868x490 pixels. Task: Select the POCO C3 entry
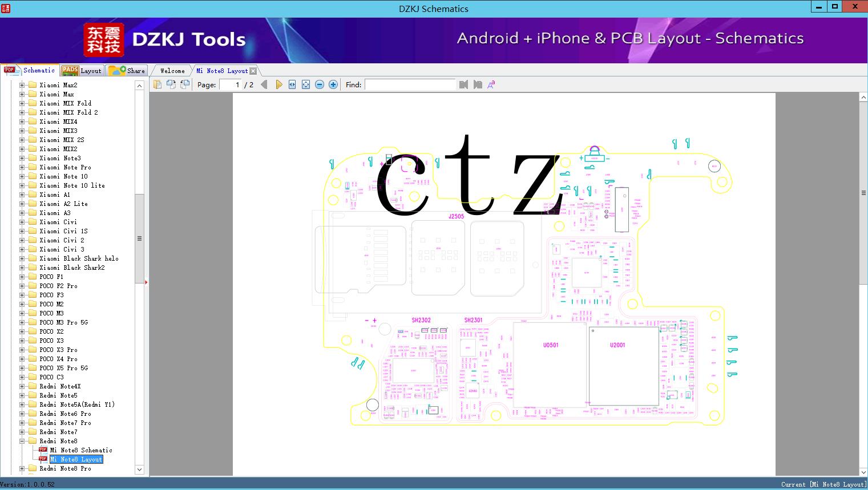[51, 377]
